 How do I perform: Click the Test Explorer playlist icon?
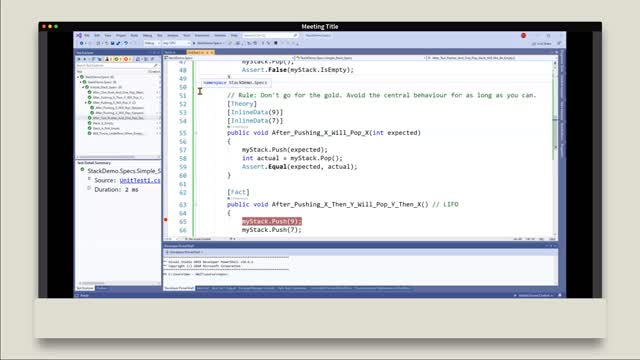point(138,59)
